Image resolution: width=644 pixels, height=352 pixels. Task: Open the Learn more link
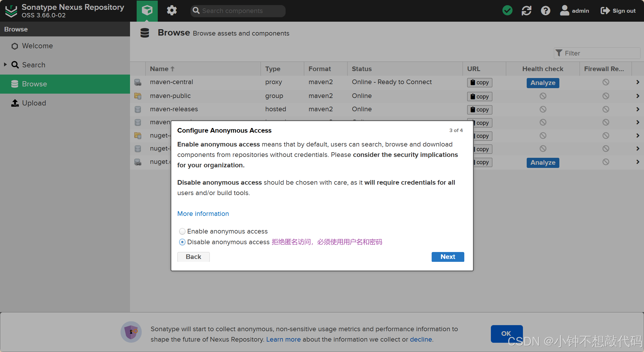coord(283,340)
